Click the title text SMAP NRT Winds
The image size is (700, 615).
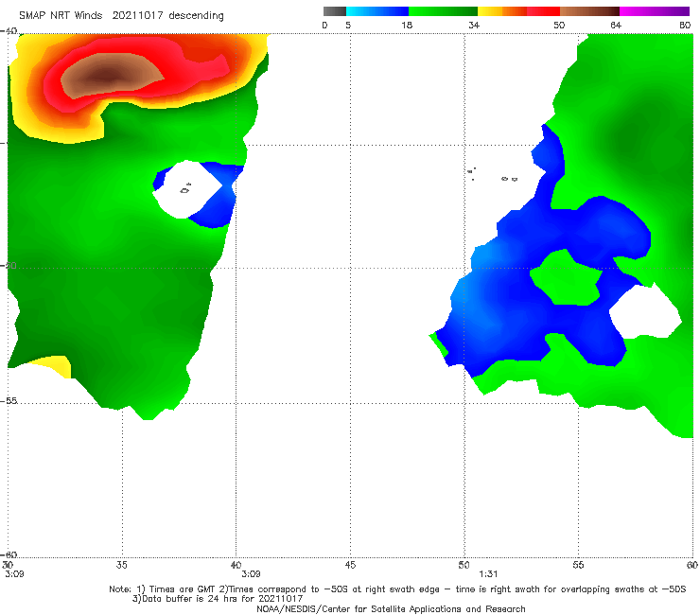point(61,16)
